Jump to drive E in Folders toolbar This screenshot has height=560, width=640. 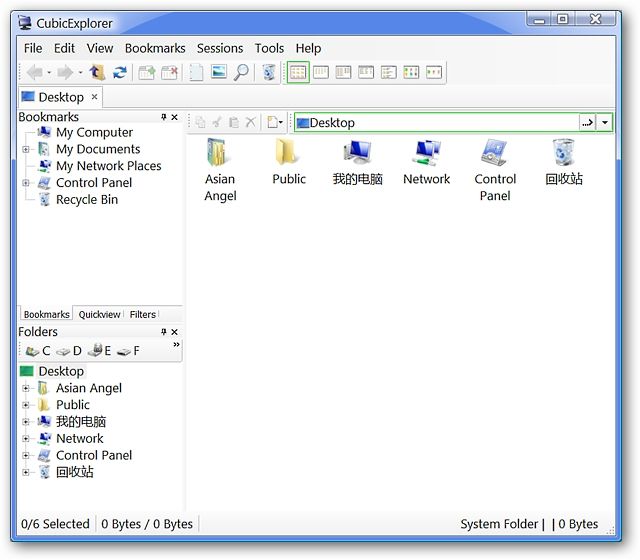pyautogui.click(x=100, y=351)
